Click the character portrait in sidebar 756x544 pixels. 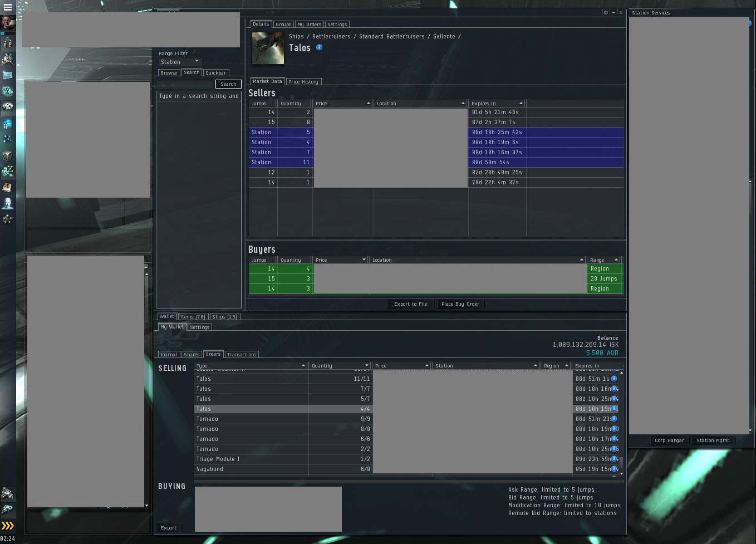tap(8, 23)
